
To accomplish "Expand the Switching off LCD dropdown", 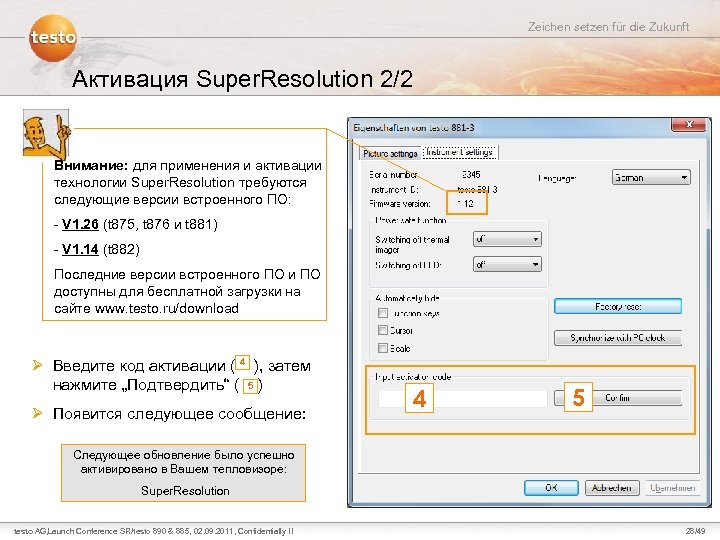I will [x=507, y=264].
